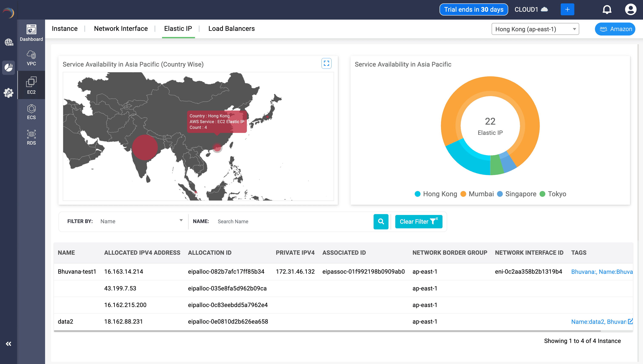Open the settings wrench gear icon
The image size is (643, 364).
9,93
